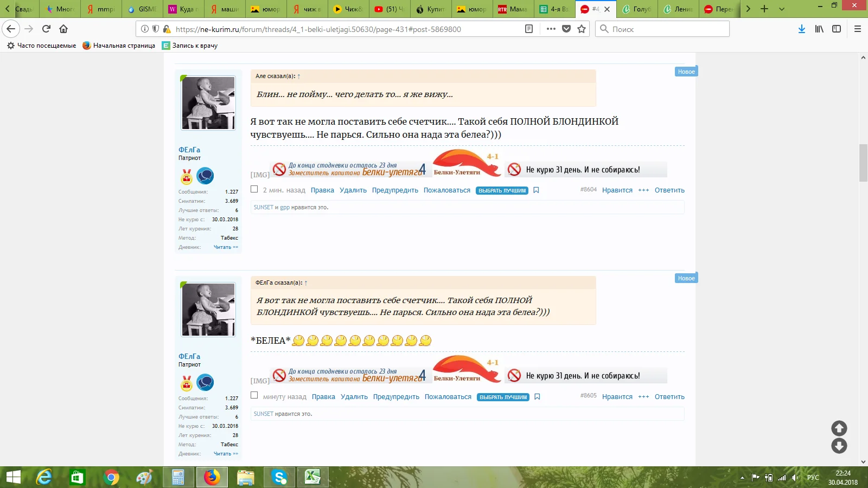This screenshot has width=868, height=488.
Task: Switch to the 'Купит' tab
Action: point(430,9)
